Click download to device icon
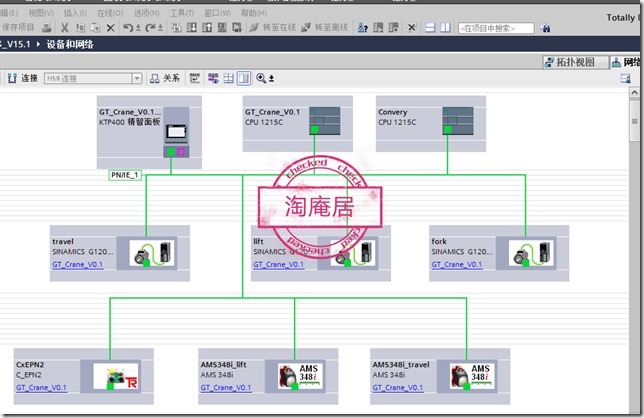 (191, 28)
